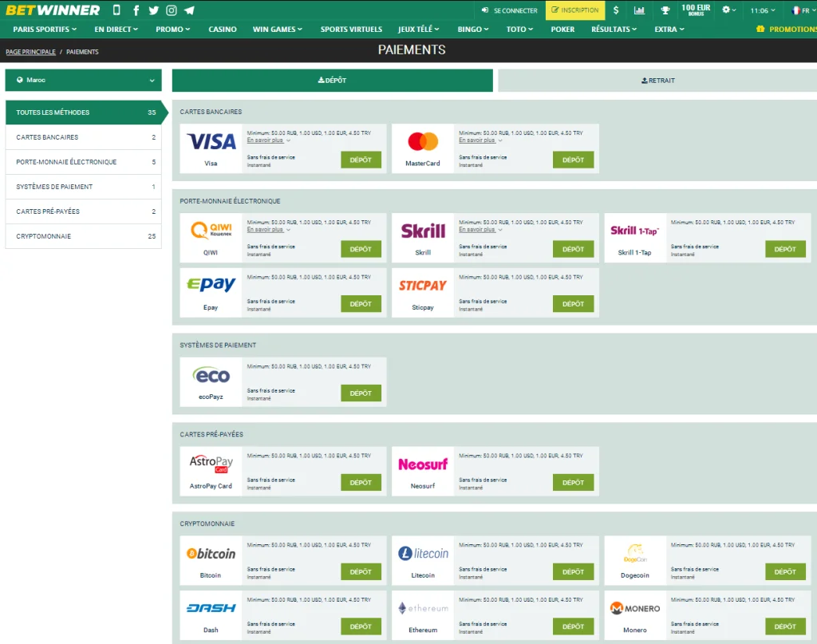
Task: Switch to the Dépôt tab
Action: [333, 81]
